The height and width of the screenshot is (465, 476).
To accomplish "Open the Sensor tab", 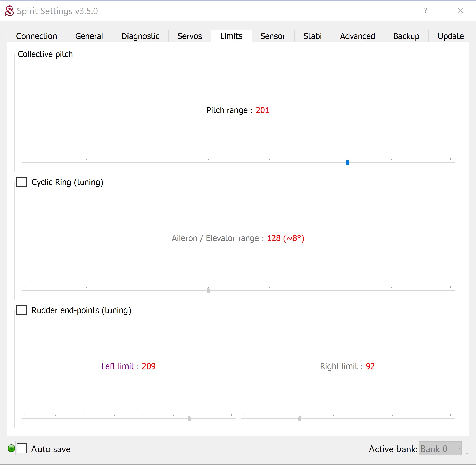I will (273, 36).
